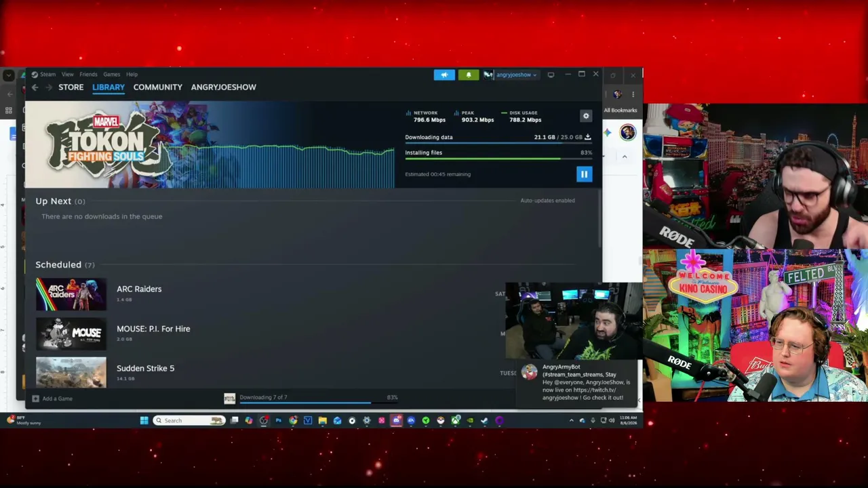Open the Games menu in Steam

coord(112,75)
